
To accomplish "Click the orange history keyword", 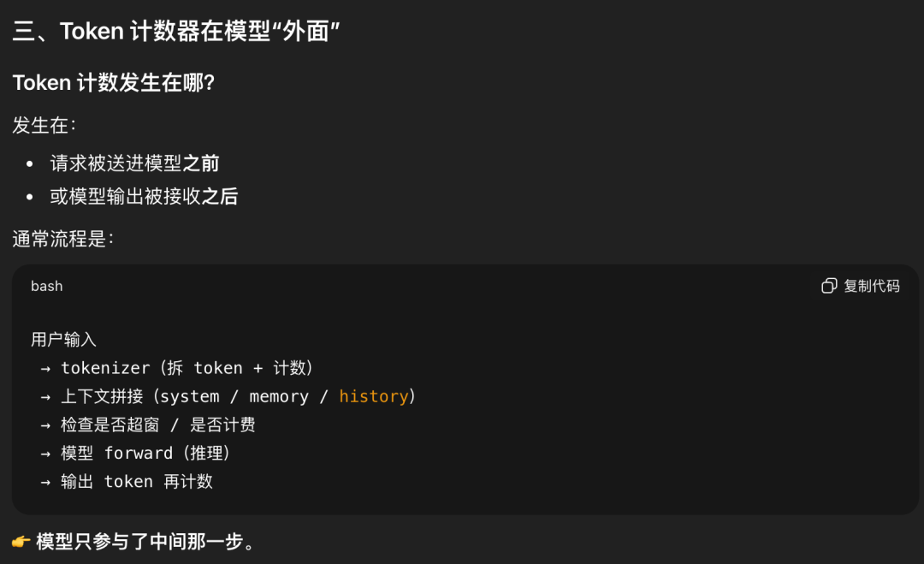I will pos(373,396).
